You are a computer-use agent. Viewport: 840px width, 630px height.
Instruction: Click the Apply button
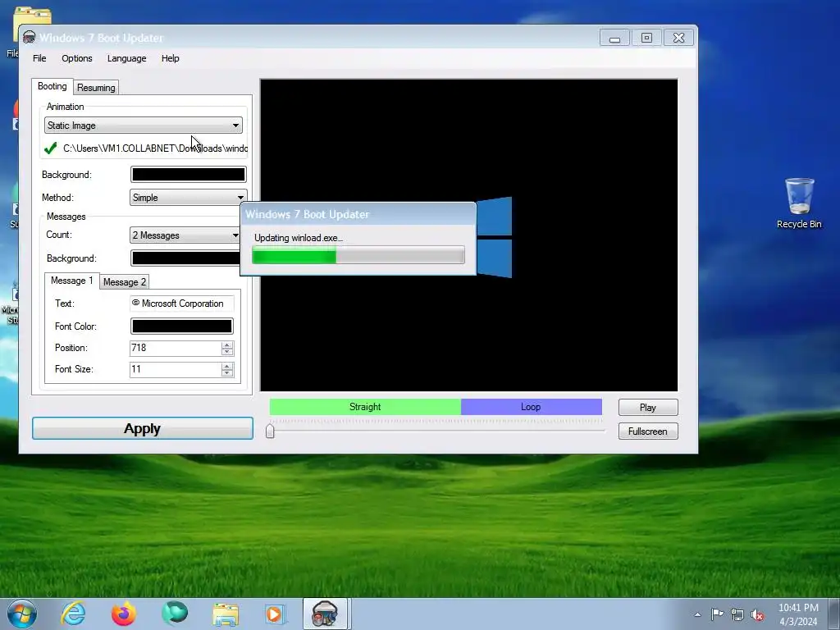(143, 428)
